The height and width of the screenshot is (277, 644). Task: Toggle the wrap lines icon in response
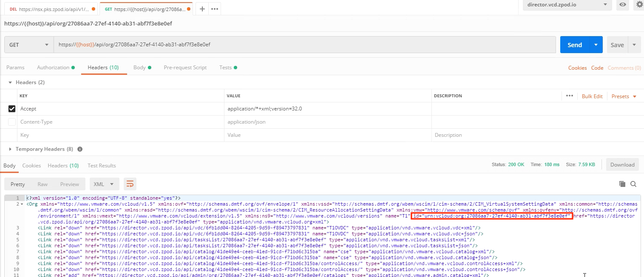130,184
